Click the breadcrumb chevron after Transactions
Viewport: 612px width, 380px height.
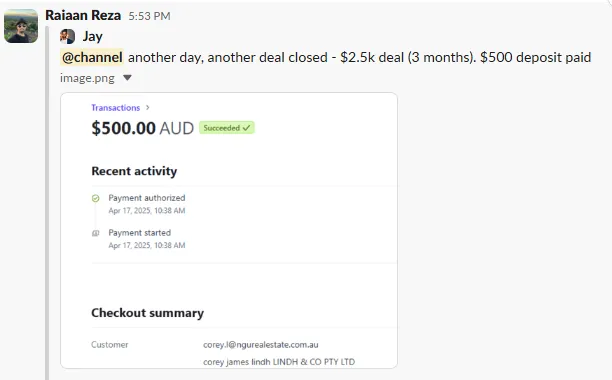pos(148,108)
